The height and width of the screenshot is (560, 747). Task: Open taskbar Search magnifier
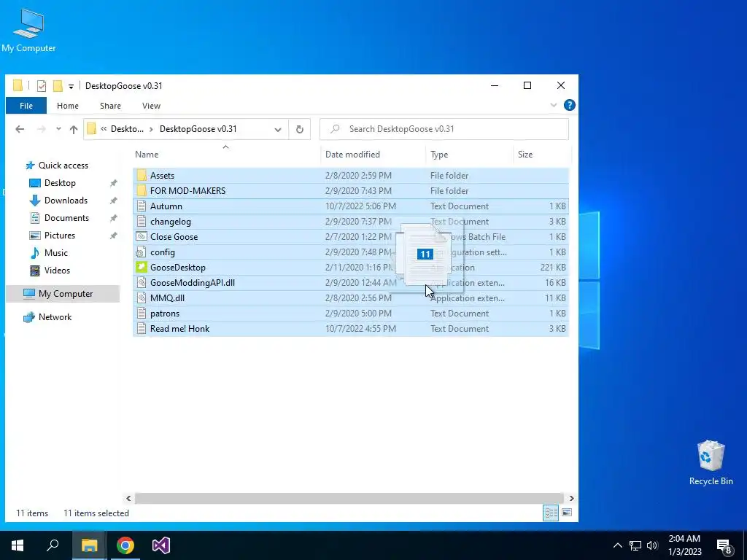pyautogui.click(x=53, y=545)
